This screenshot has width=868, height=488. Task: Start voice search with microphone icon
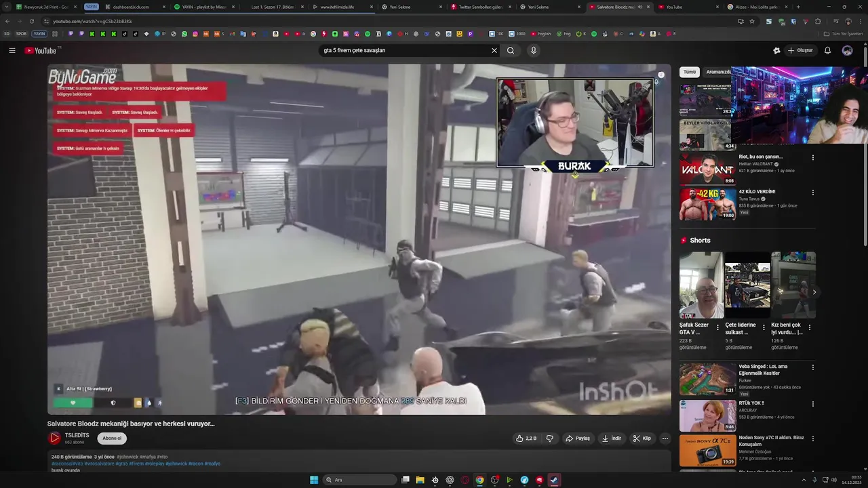[x=534, y=50]
